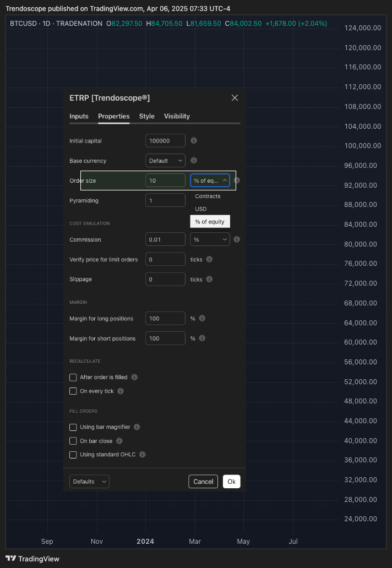
Task: Click the TradingView logo at the bottom
Action: tap(32, 559)
